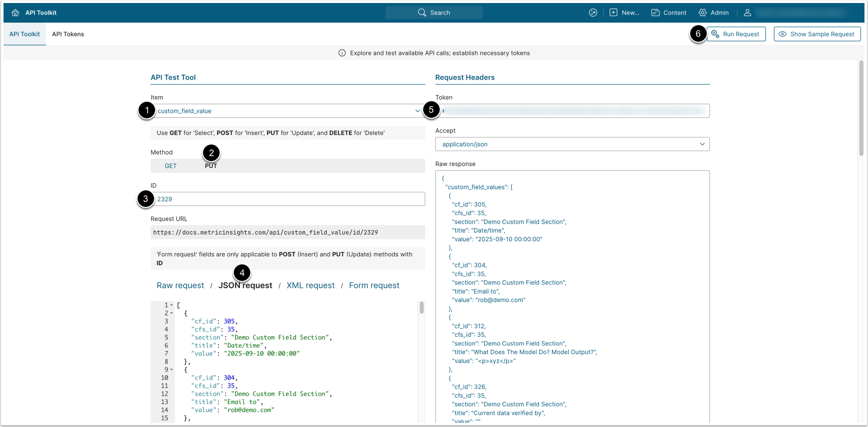868x427 pixels.
Task: Click the info icon beside Explore text
Action: pos(342,53)
